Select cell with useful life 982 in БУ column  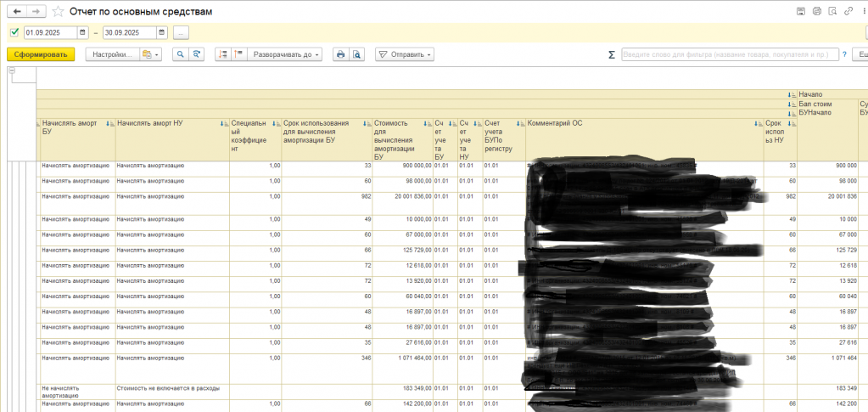coord(328,204)
